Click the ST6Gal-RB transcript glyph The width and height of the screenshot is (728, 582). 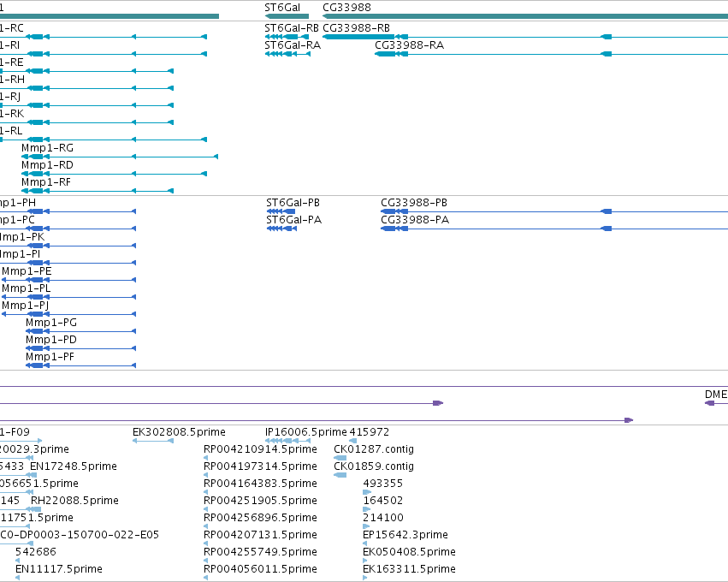point(287,37)
